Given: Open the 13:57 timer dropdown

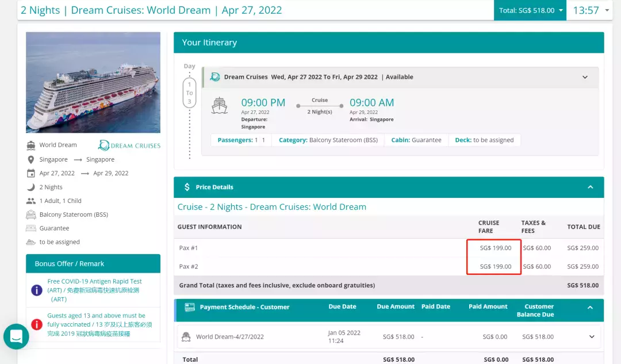Looking at the screenshot, I should pyautogui.click(x=591, y=10).
